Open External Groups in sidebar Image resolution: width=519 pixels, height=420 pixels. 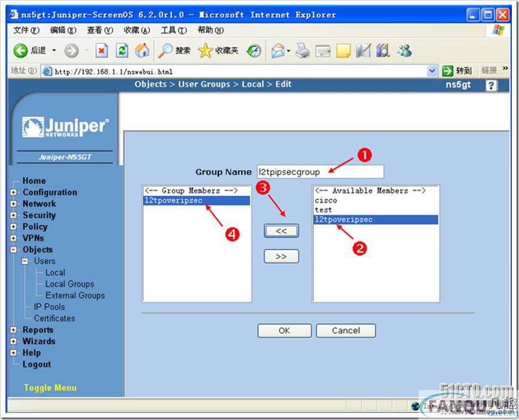tap(75, 295)
